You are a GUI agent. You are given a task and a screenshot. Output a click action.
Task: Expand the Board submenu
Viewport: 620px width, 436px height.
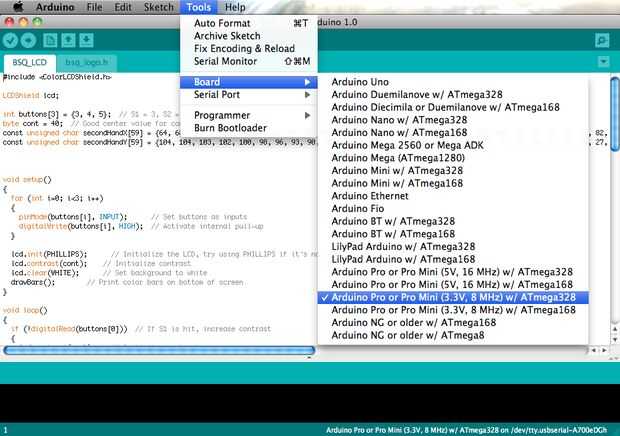(x=249, y=82)
